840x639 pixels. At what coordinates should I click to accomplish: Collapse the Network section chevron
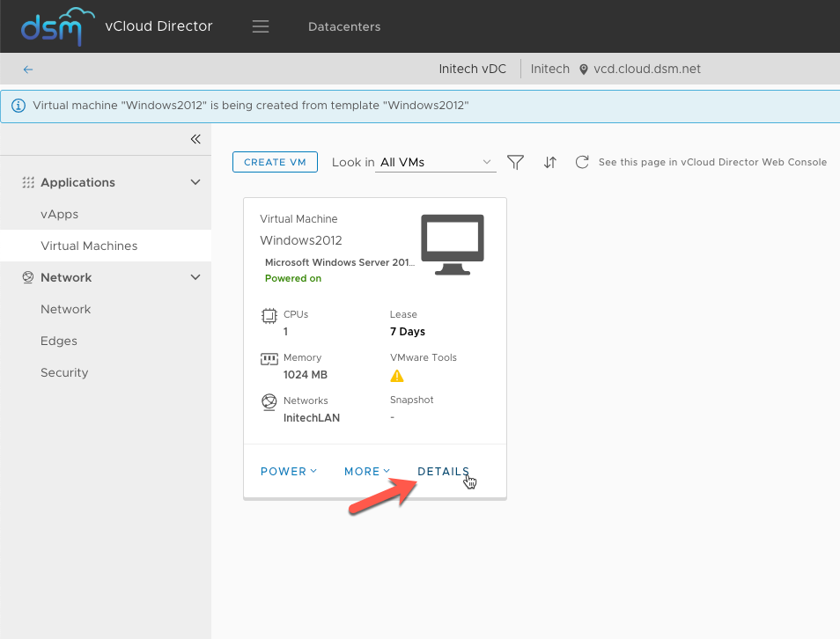pos(195,277)
